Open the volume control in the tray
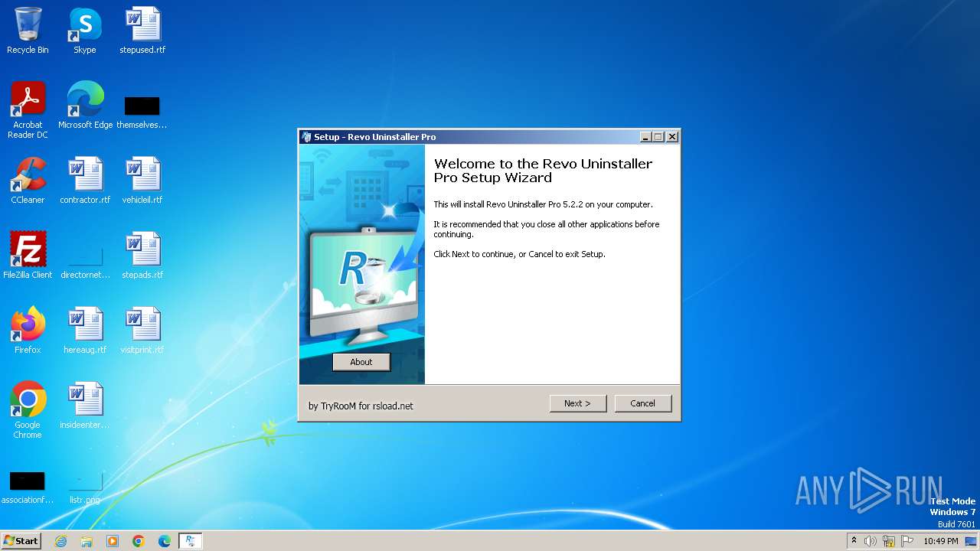The height and width of the screenshot is (551, 980). [871, 541]
